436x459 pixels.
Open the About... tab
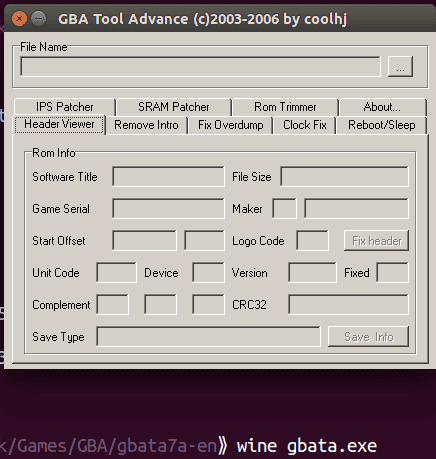[x=383, y=107]
